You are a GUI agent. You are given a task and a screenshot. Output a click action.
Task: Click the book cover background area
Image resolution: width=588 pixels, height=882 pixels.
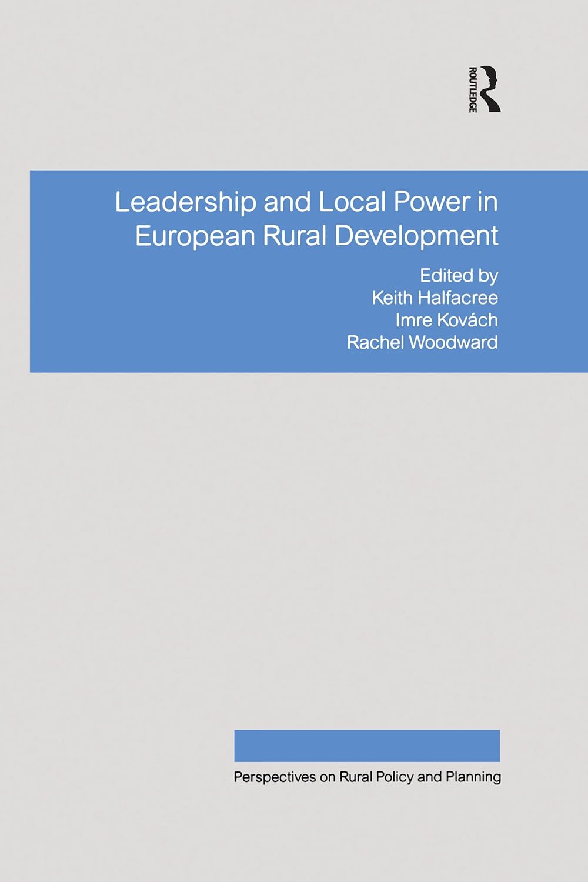tap(118, 529)
